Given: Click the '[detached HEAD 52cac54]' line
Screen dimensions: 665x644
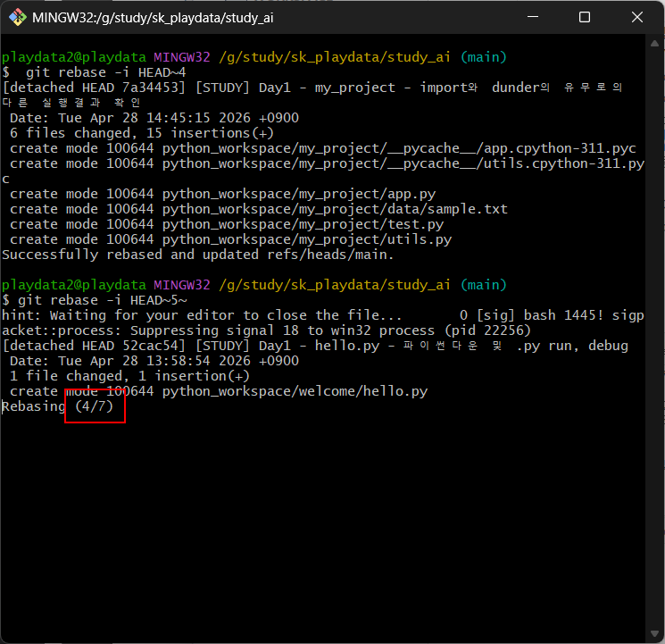Looking at the screenshot, I should (315, 346).
